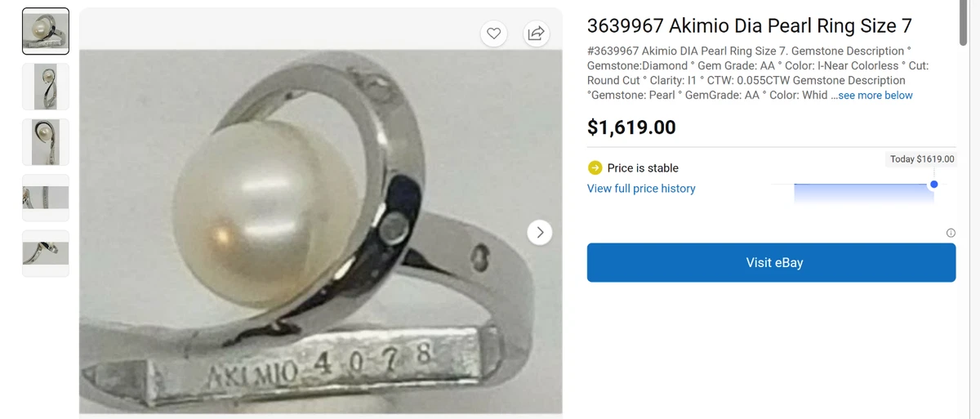
Task: Click the Visit eBay button
Action: coord(771,263)
